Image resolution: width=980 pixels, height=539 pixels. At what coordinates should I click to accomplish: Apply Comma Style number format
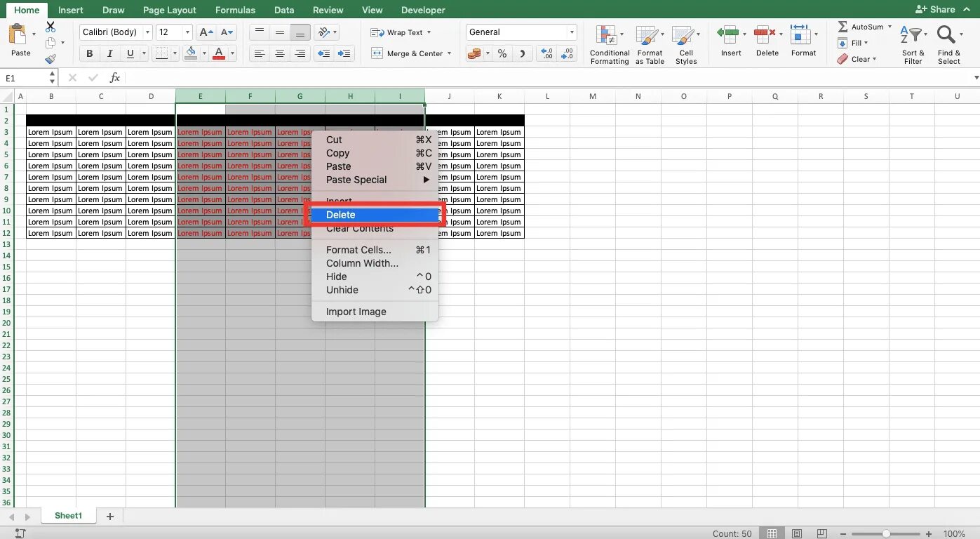(523, 53)
